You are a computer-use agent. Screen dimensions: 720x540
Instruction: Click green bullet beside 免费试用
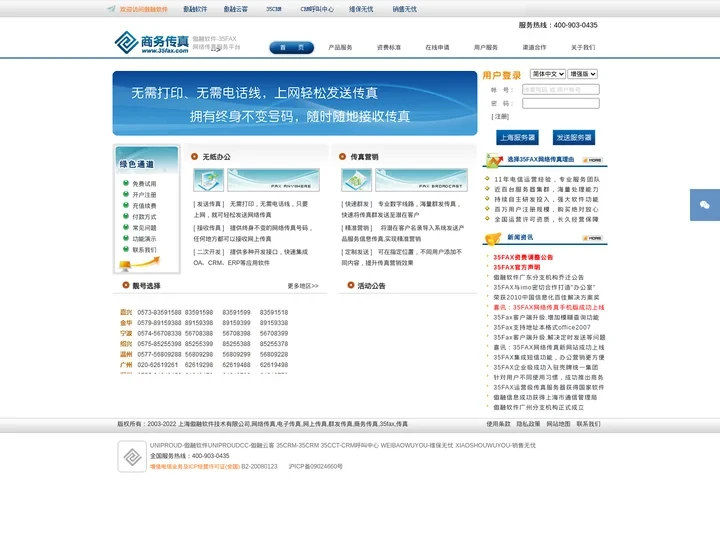(x=126, y=183)
